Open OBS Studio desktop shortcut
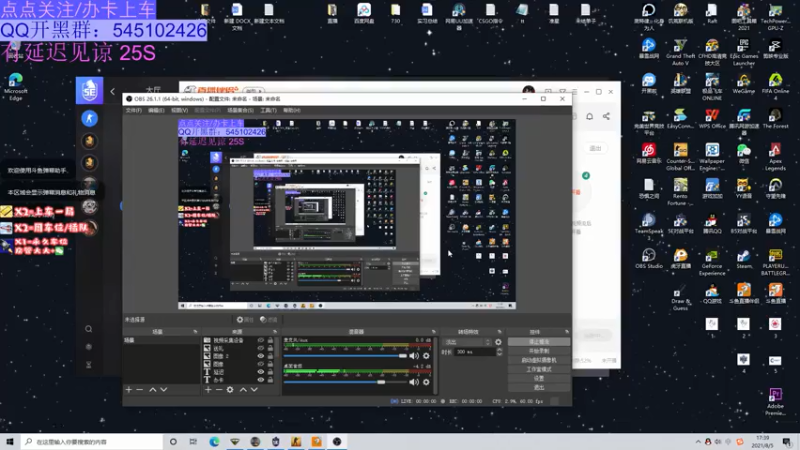The width and height of the screenshot is (800, 450). coord(648,258)
